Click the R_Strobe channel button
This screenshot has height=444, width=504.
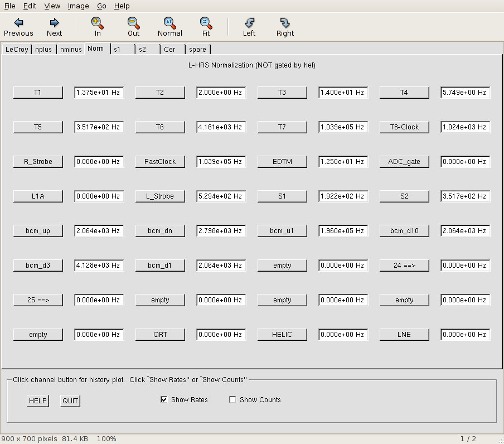coord(38,162)
